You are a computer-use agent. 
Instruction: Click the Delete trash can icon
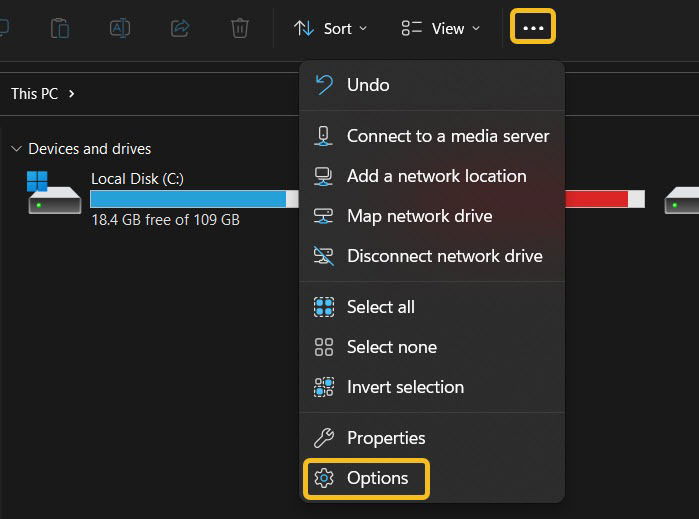coord(240,29)
